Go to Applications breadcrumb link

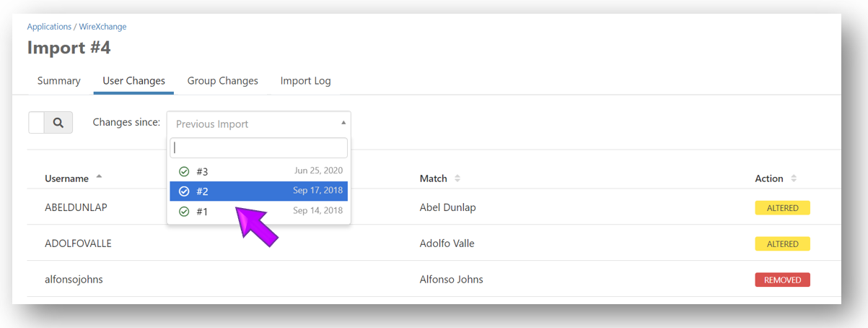(x=49, y=27)
